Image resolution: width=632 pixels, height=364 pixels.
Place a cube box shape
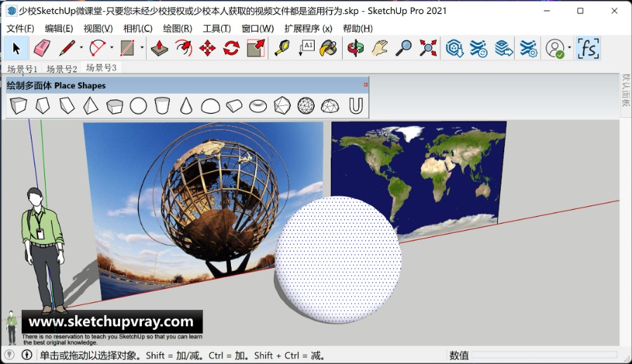click(18, 106)
